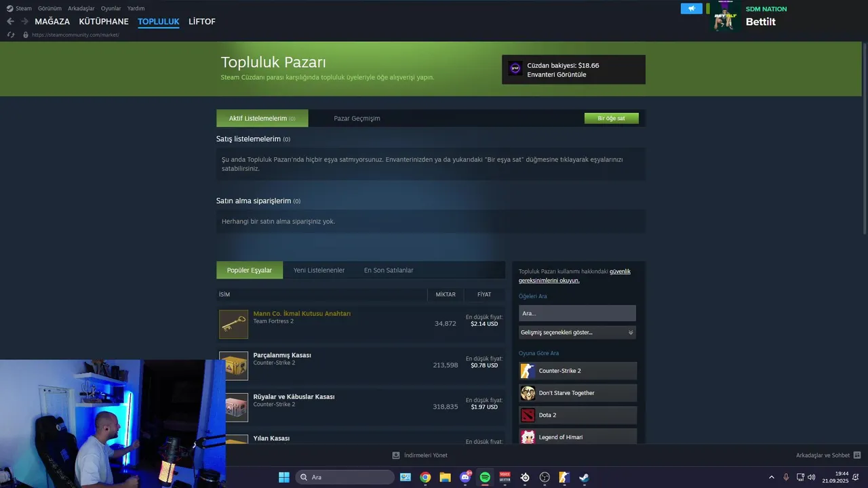868x488 pixels.
Task: Open the Bettilt profile avatar
Action: click(x=726, y=17)
